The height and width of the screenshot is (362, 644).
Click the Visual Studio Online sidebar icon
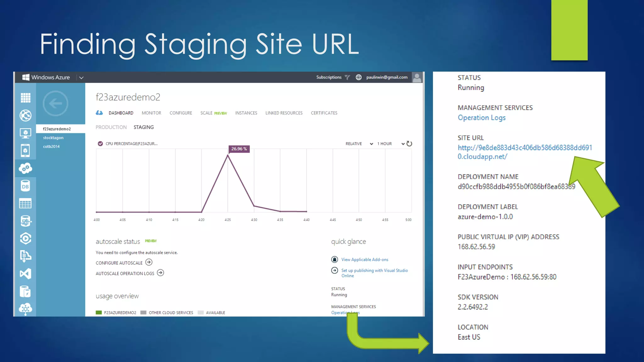click(25, 274)
